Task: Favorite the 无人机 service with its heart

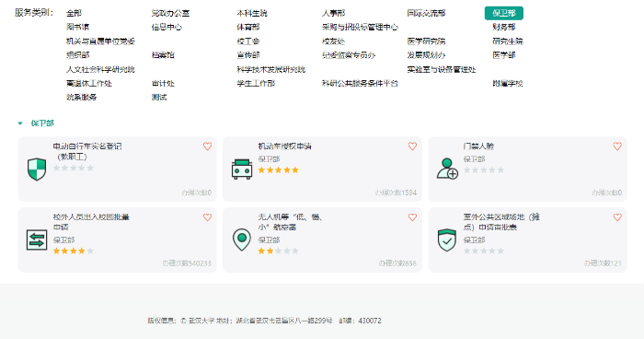Action: tap(412, 217)
